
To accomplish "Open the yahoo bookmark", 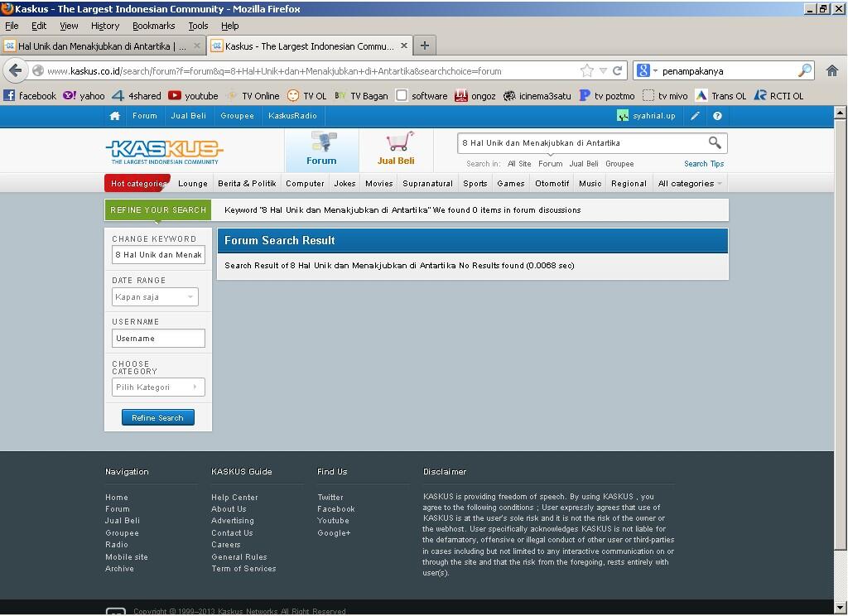I will coord(84,96).
